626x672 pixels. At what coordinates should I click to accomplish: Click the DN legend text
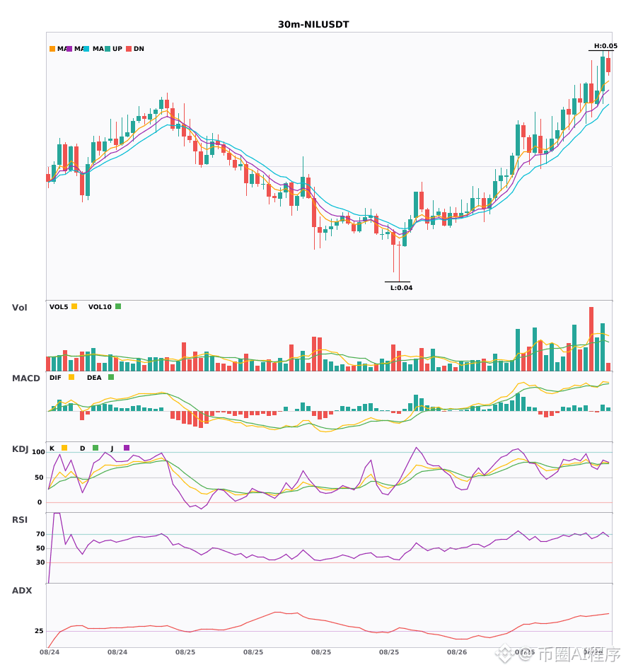139,49
